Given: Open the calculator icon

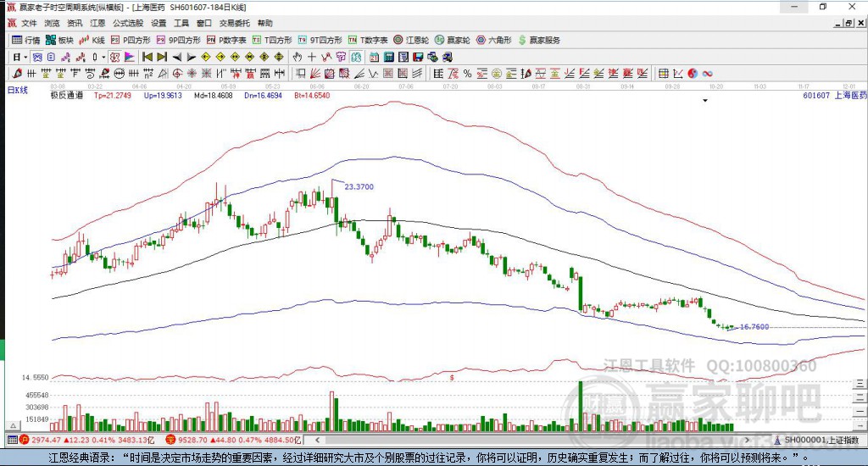Looking at the screenshot, I should coord(388,57).
